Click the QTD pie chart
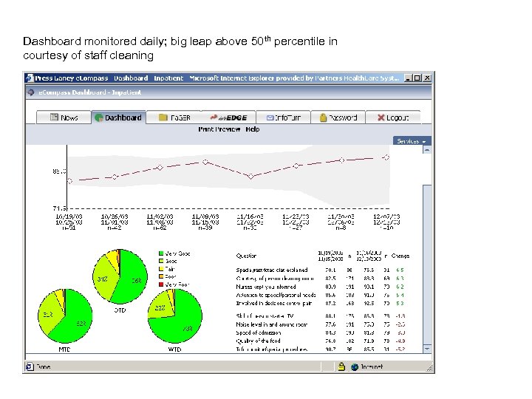 point(120,276)
